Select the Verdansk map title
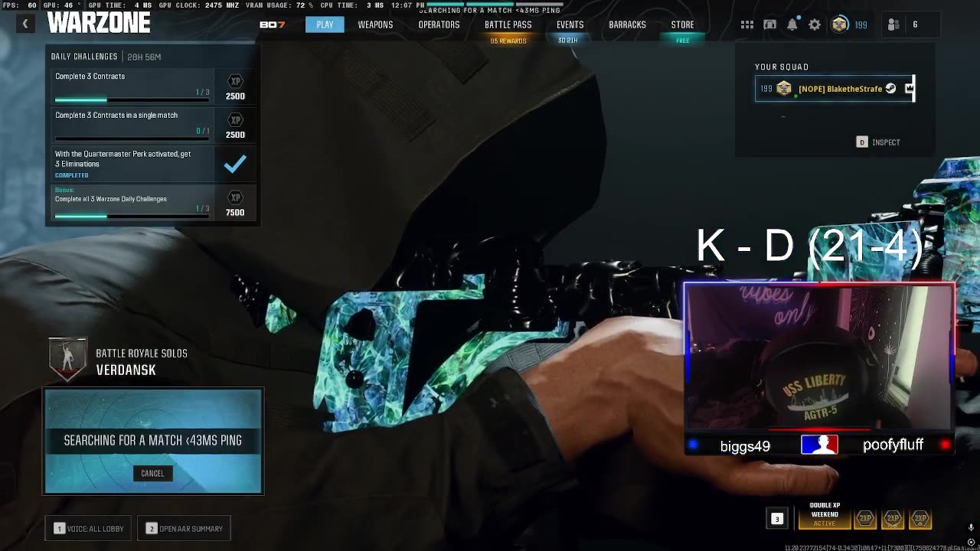This screenshot has width=980, height=551. pyautogui.click(x=126, y=370)
